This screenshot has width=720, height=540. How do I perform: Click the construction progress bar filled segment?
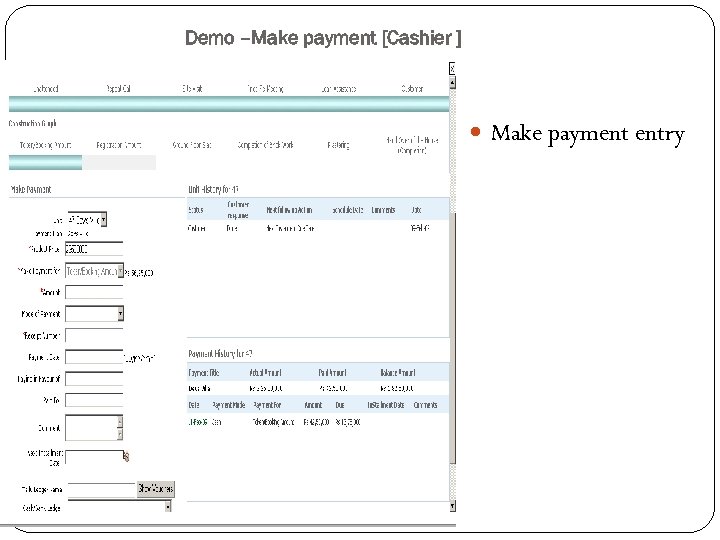pos(45,163)
